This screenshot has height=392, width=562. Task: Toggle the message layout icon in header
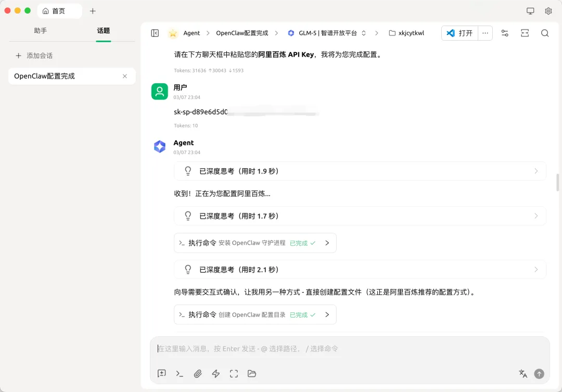[525, 33]
